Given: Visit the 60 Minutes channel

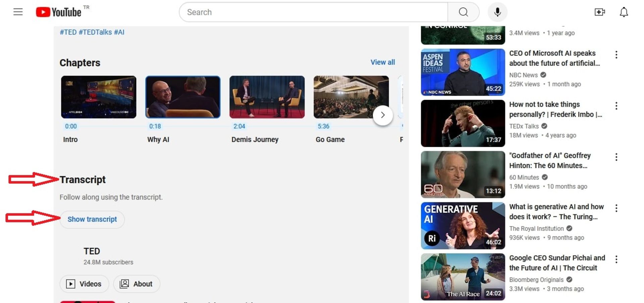Looking at the screenshot, I should [x=524, y=177].
